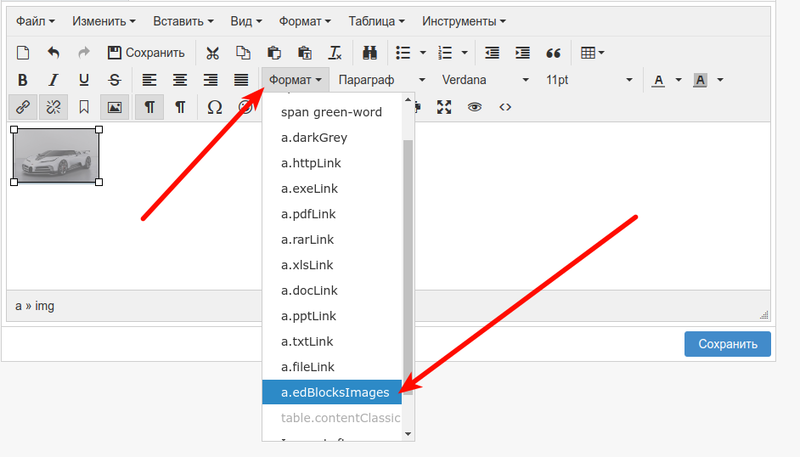Toggle Italic formatting
This screenshot has width=800, height=457.
coord(53,80)
